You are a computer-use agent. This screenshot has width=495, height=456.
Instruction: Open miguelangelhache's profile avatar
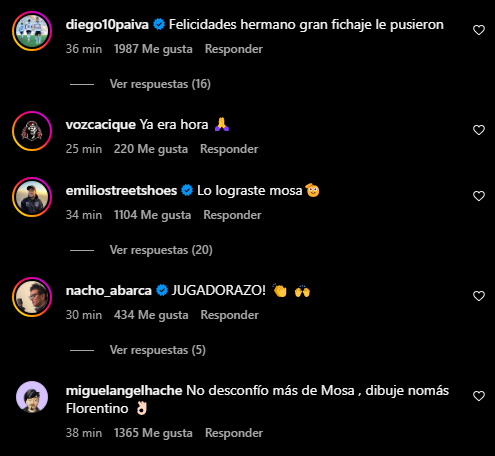tap(32, 397)
